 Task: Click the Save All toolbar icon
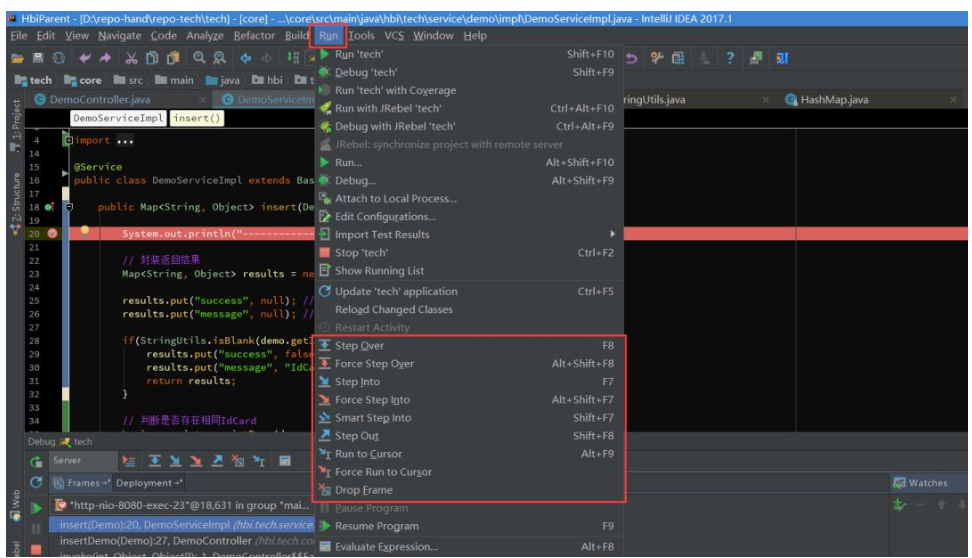click(38, 58)
